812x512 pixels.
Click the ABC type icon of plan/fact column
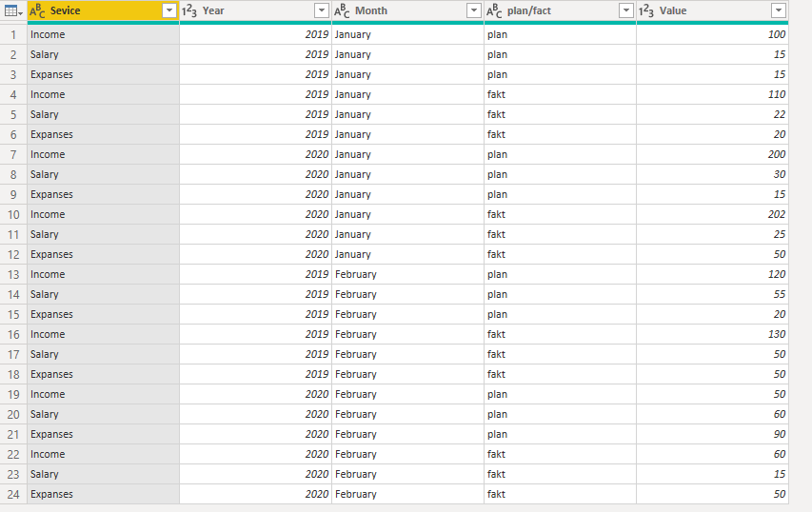(x=494, y=10)
